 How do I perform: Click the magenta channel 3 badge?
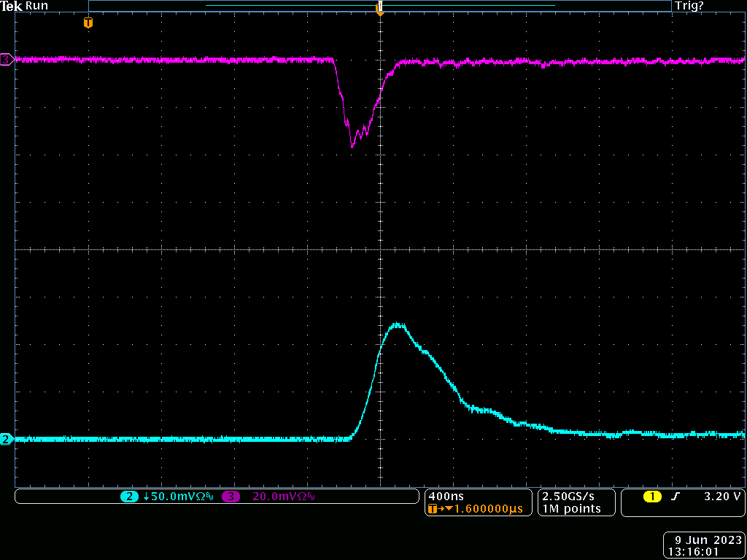click(x=231, y=497)
